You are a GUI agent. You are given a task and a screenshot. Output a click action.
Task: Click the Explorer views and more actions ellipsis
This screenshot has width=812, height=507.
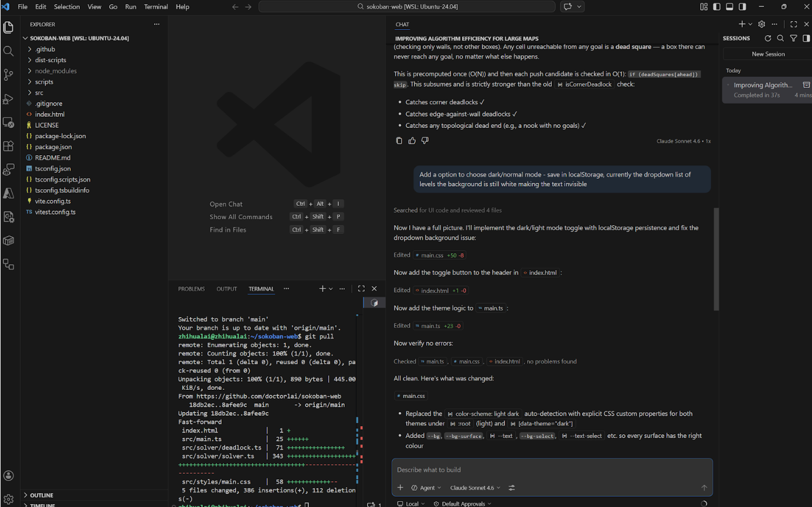[x=157, y=24]
